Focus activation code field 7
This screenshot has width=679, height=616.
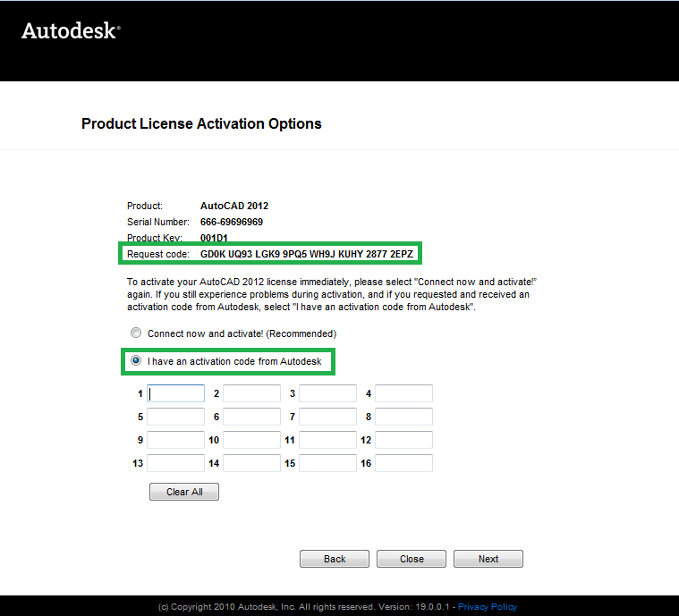[327, 417]
